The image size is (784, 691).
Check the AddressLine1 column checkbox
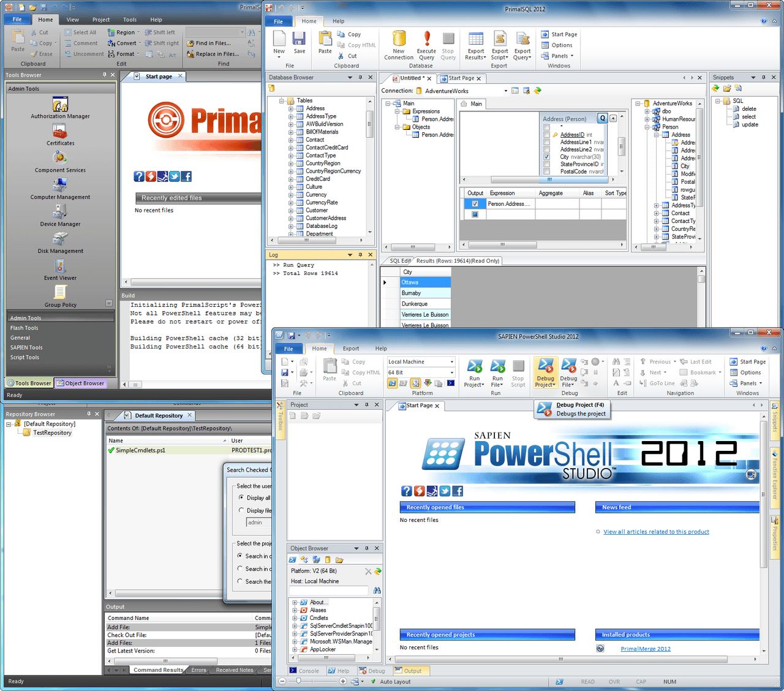click(x=546, y=142)
